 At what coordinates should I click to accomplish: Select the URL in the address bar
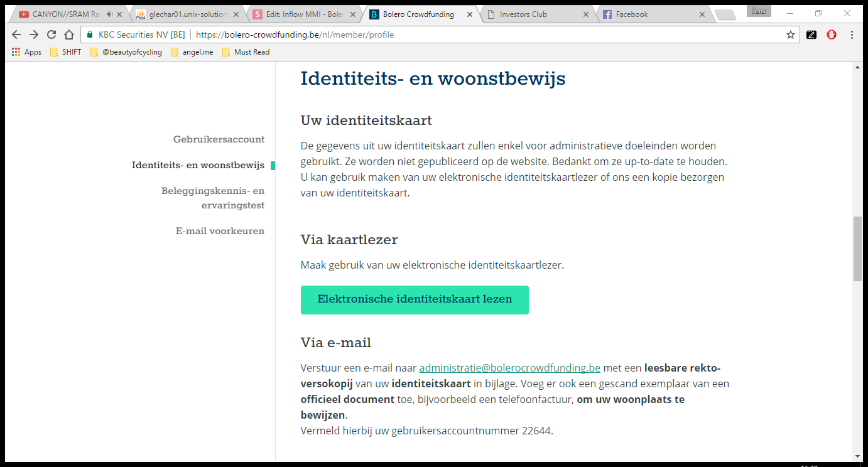[295, 35]
